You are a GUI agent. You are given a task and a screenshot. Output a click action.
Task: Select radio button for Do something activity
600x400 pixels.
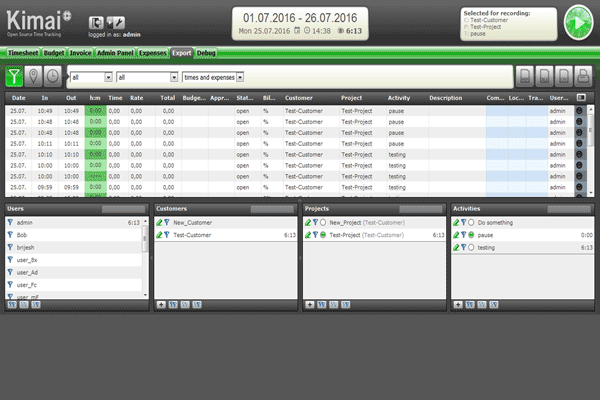(x=472, y=222)
